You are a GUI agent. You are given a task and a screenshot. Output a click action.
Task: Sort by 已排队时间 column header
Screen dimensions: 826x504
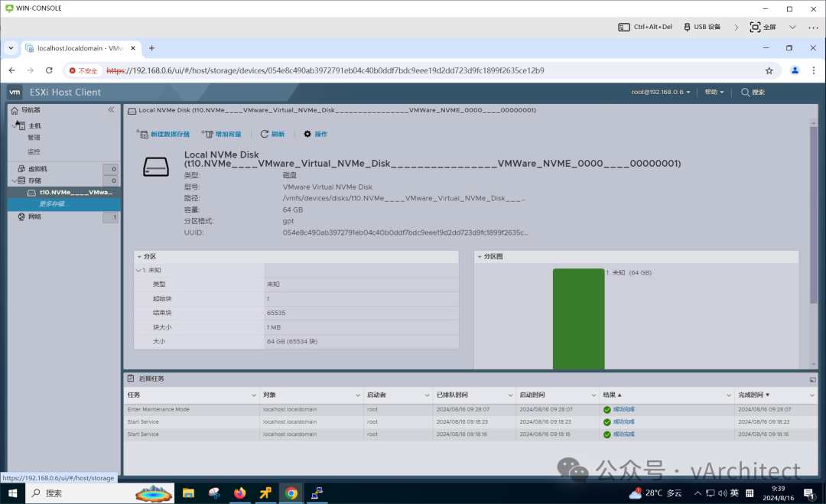452,395
